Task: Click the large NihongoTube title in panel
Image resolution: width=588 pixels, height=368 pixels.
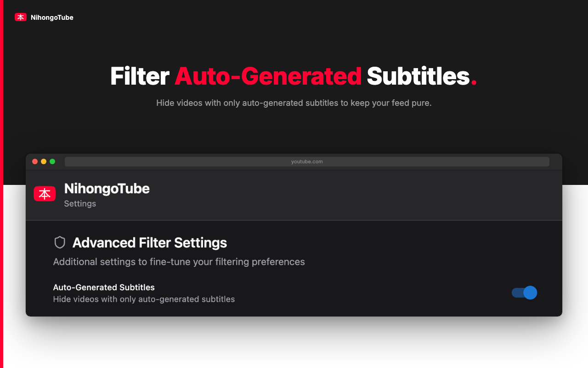Action: (107, 189)
